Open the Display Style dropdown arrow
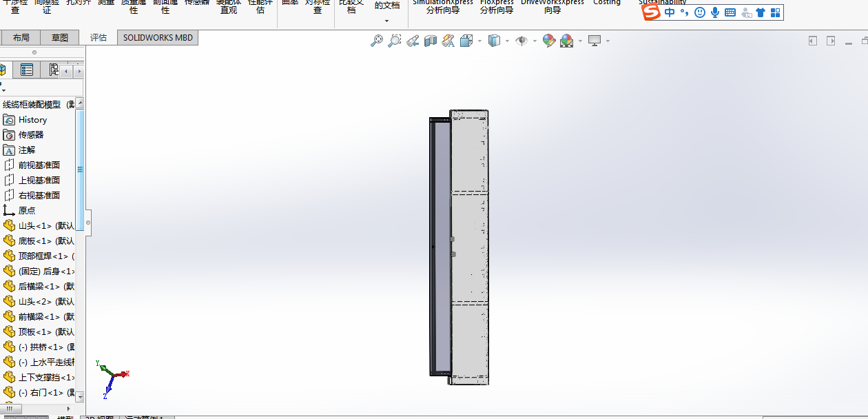 [x=507, y=41]
